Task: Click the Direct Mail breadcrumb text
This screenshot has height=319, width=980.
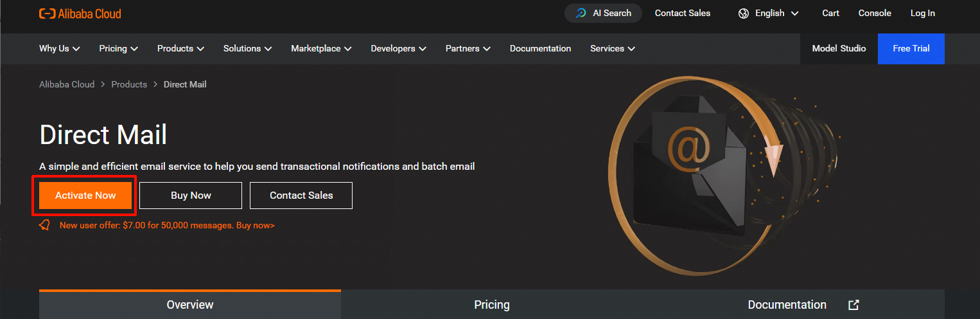Action: [185, 84]
